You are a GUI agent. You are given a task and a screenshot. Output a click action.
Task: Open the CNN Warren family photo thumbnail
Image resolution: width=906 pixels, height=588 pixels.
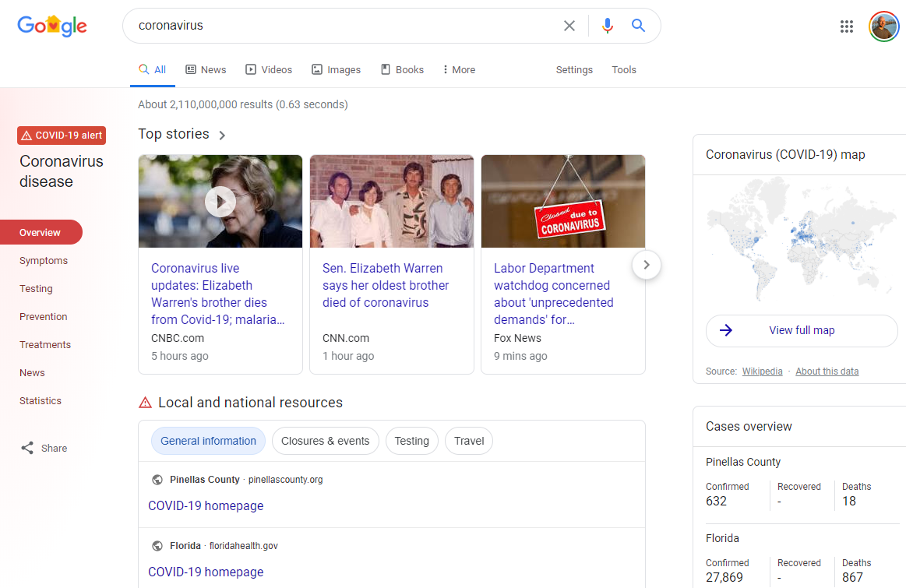click(392, 201)
